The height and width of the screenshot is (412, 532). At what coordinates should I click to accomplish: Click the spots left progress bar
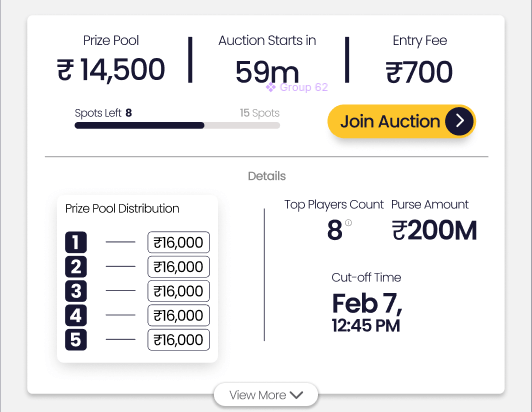coord(177,126)
